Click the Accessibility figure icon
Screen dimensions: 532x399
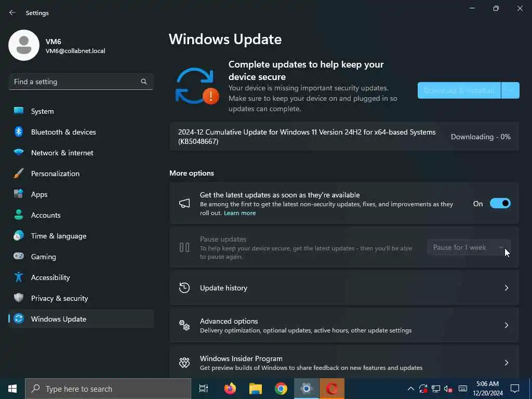tap(19, 277)
